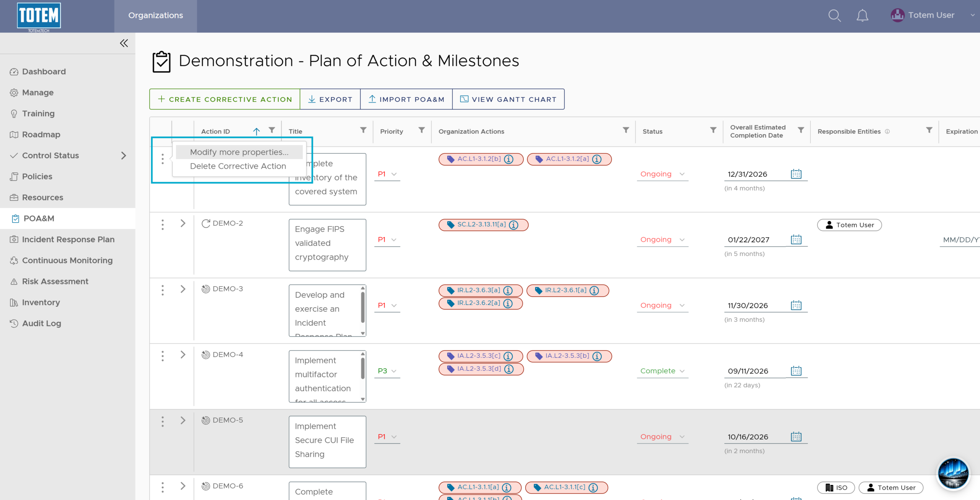Click info icon on IR.L2-3.6.1[a] tag
Image resolution: width=980 pixels, height=500 pixels.
click(x=594, y=290)
